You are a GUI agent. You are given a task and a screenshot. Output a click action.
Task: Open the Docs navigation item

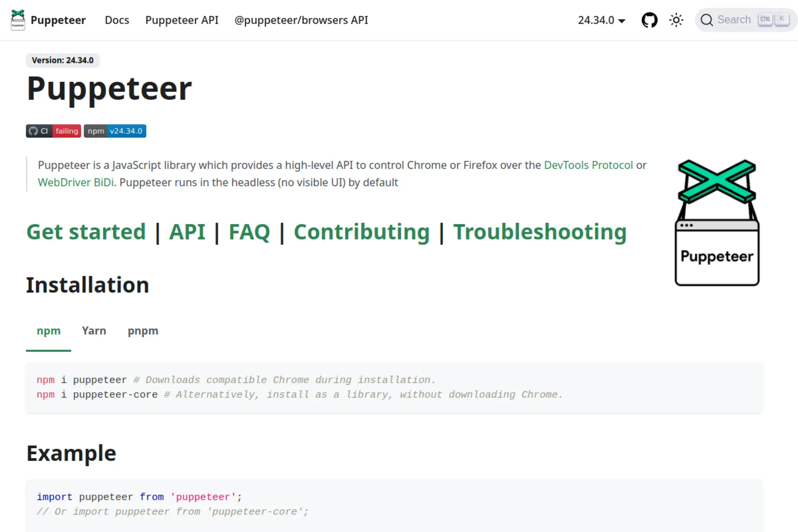click(x=117, y=20)
